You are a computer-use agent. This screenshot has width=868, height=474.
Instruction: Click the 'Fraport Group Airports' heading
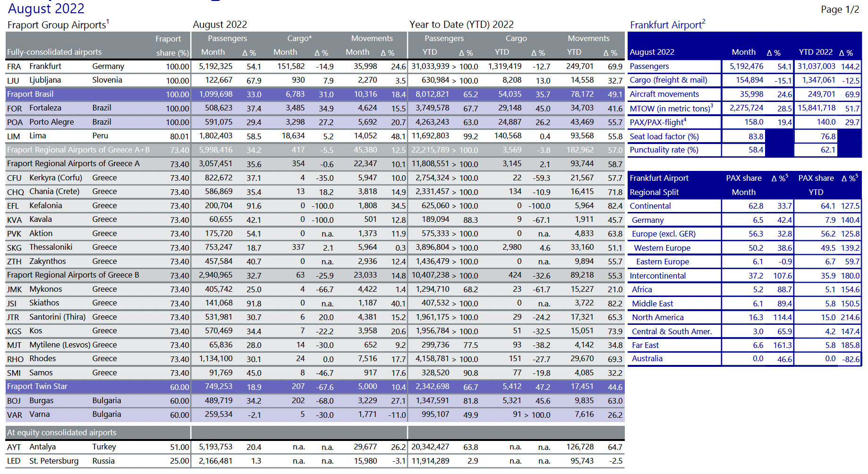point(58,25)
